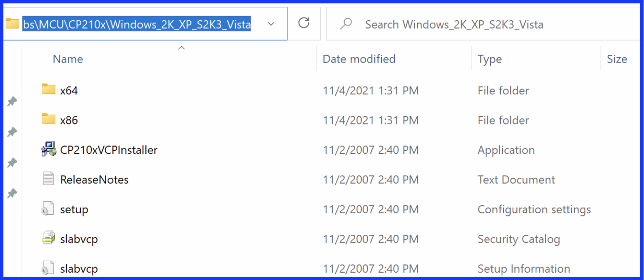Viewport: 644px width, 280px height.
Task: Open the address bar history dropdown
Action: coord(271,24)
